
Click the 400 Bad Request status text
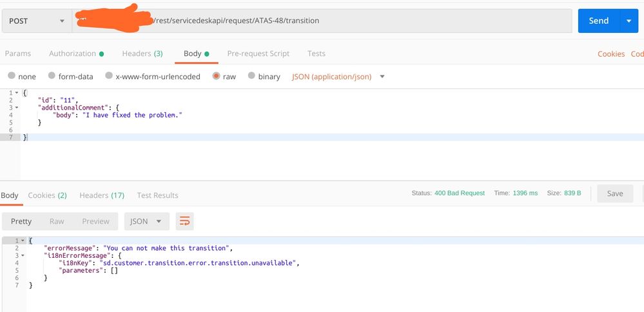[x=460, y=193]
